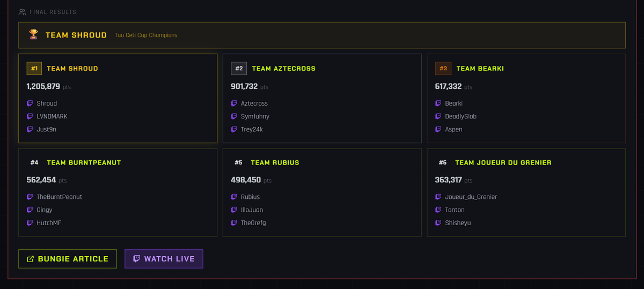
Task: Click the Twitch icon beside IlloJuan
Action: tap(234, 210)
